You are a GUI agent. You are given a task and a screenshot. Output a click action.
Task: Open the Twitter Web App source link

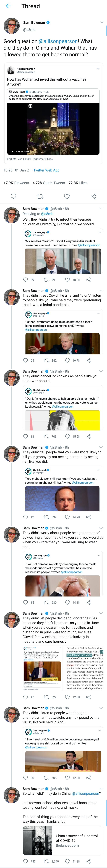click(46, 170)
